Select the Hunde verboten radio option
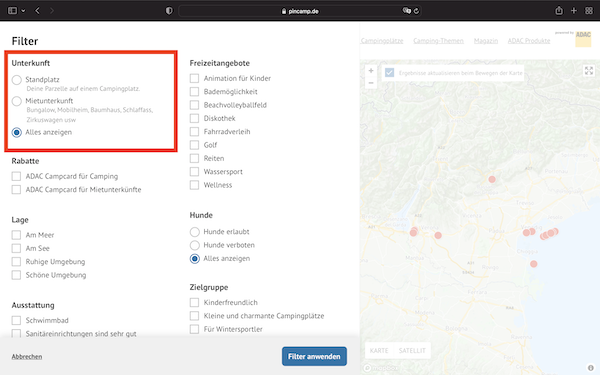This screenshot has height=375, width=600. (195, 245)
